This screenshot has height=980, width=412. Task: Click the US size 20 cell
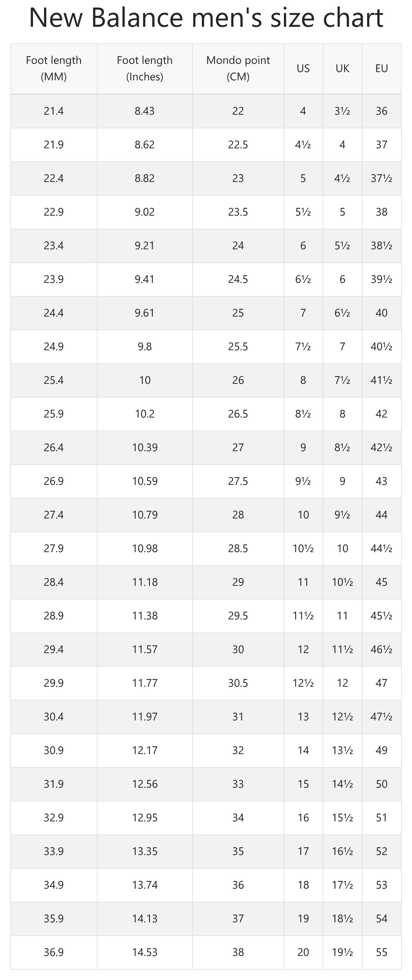[x=303, y=952]
